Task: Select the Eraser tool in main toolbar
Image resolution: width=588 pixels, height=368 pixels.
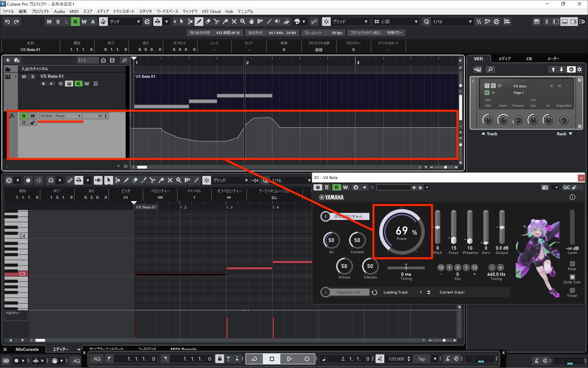Action: (208, 22)
